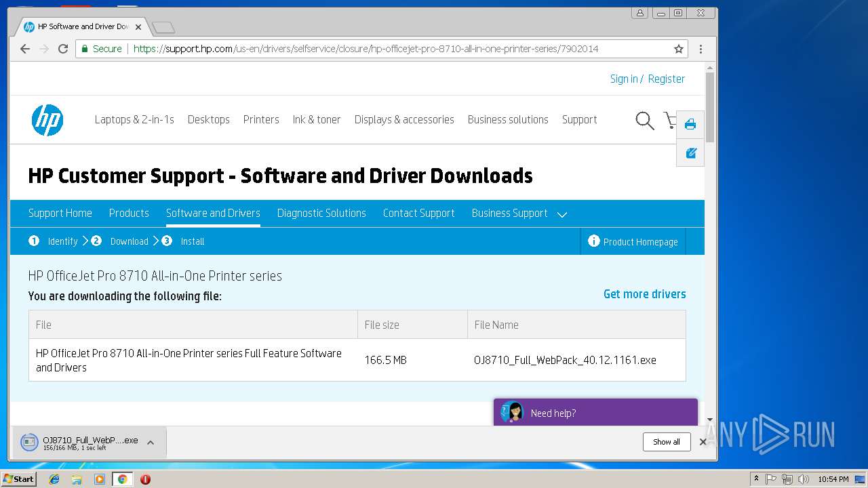Image resolution: width=868 pixels, height=488 pixels.
Task: Click the HP logo
Action: click(47, 120)
